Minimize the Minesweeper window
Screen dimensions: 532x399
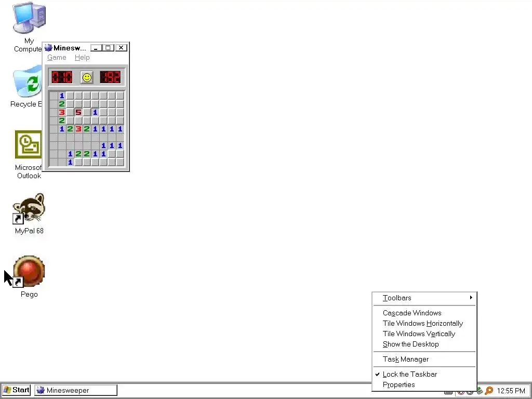(x=96, y=48)
